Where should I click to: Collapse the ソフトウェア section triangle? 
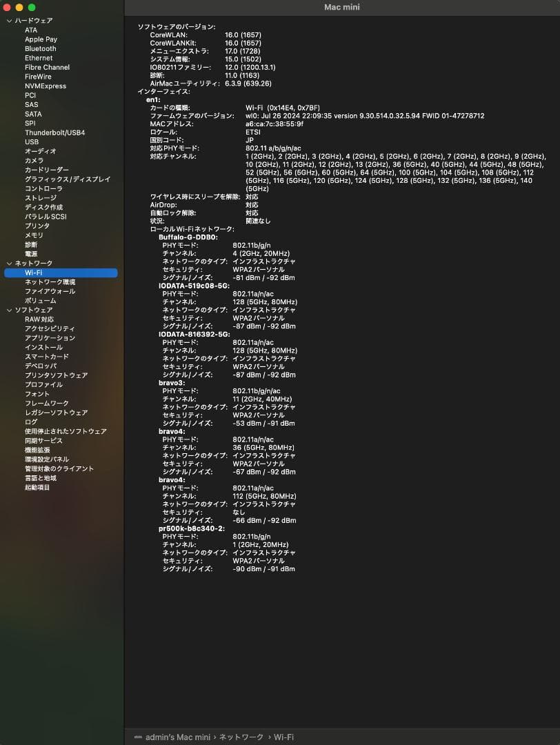pos(9,310)
